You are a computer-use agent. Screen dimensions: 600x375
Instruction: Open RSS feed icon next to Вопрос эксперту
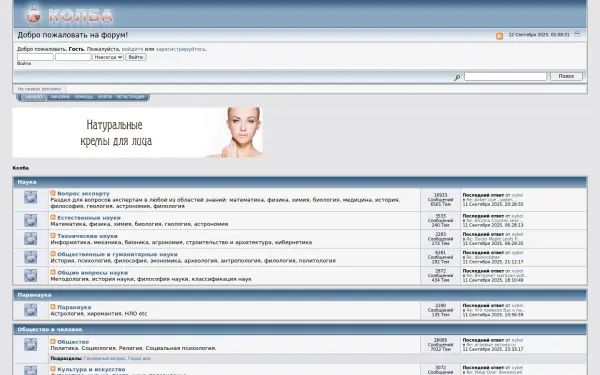click(x=53, y=193)
